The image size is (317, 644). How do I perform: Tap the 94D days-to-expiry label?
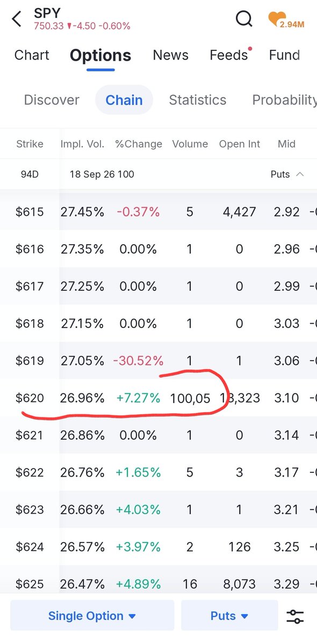coord(30,174)
